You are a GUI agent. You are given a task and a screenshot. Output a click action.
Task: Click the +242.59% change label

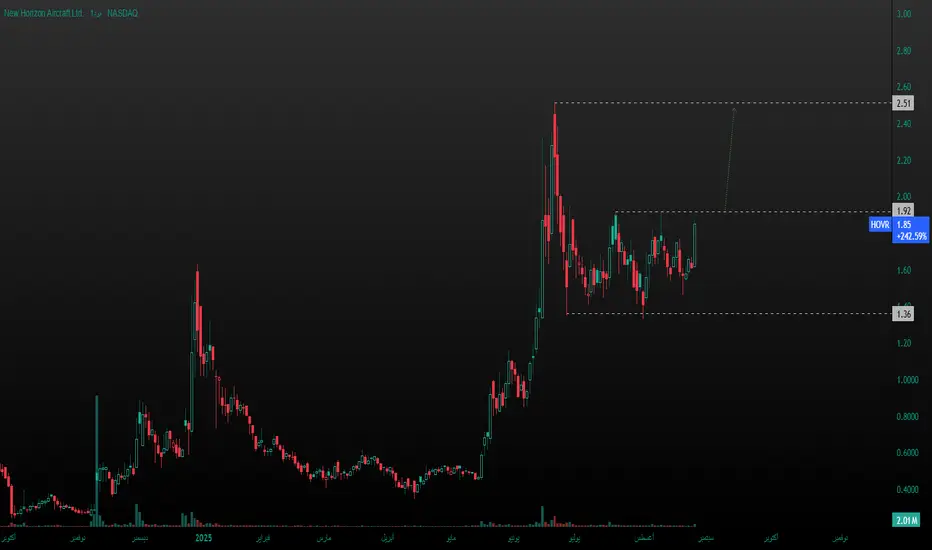912,236
